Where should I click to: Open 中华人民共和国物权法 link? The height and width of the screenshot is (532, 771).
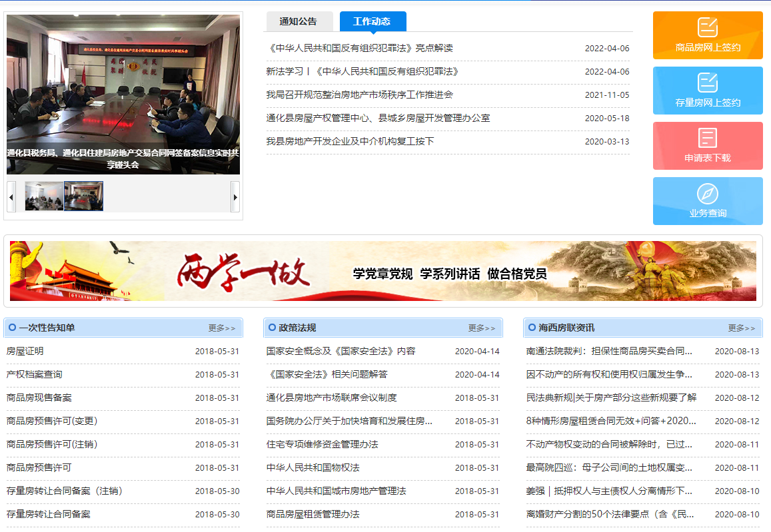[313, 467]
